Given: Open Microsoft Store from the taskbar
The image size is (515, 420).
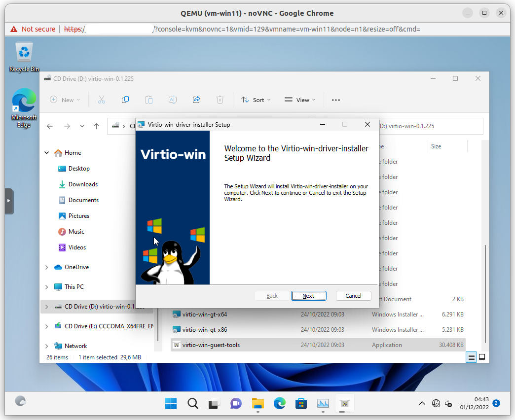Looking at the screenshot, I should click(301, 403).
